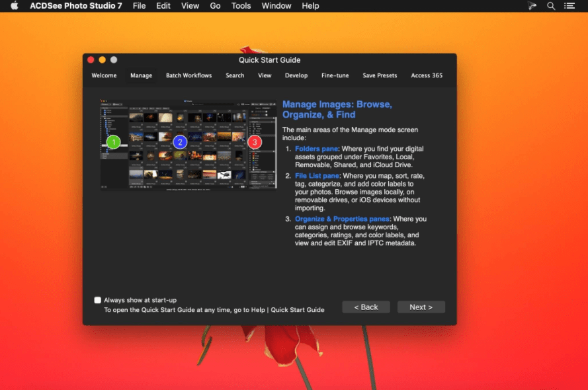Enable "Always show at start-up"
Image resolution: width=588 pixels, height=390 pixels.
(97, 299)
